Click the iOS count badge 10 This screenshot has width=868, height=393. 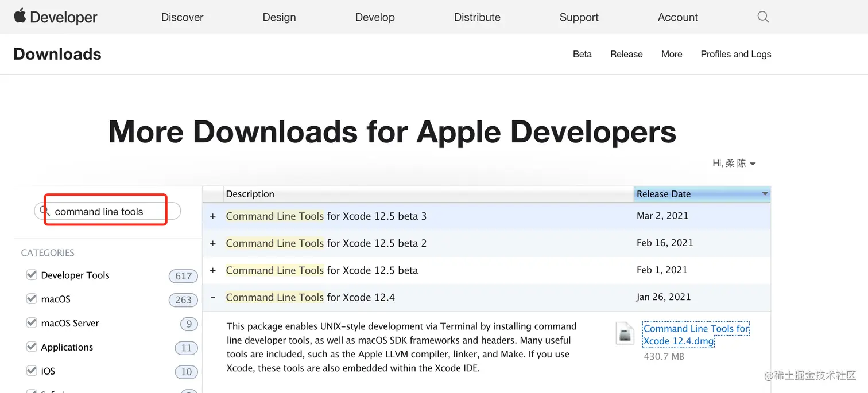click(x=186, y=372)
